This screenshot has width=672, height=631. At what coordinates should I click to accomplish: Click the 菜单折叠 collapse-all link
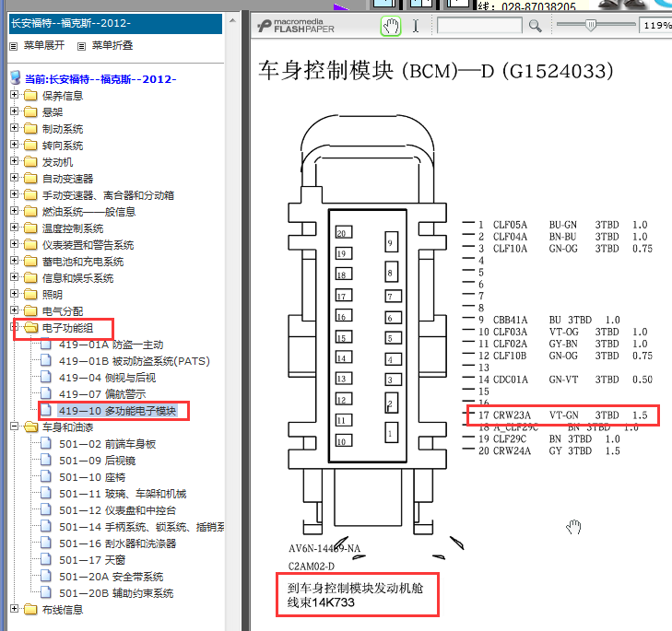tap(112, 45)
